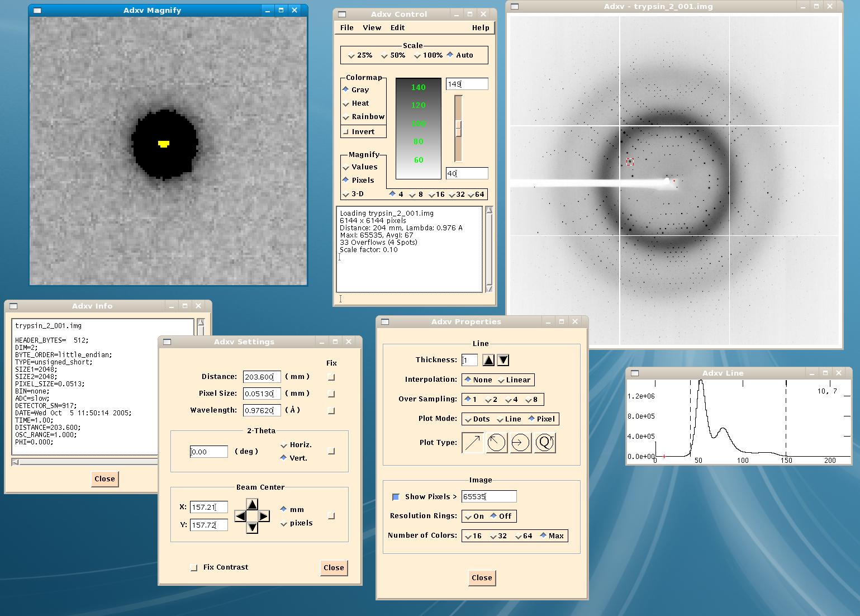This screenshot has height=616, width=860.
Task: Minimize the Adxv Control window
Action: click(x=457, y=14)
